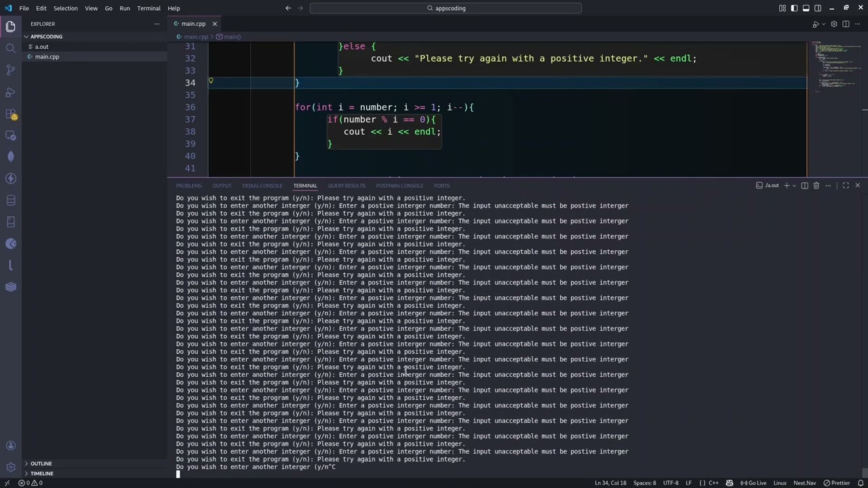This screenshot has height=488, width=868.
Task: Run the C++ file with the play-debug icon
Action: [816, 24]
